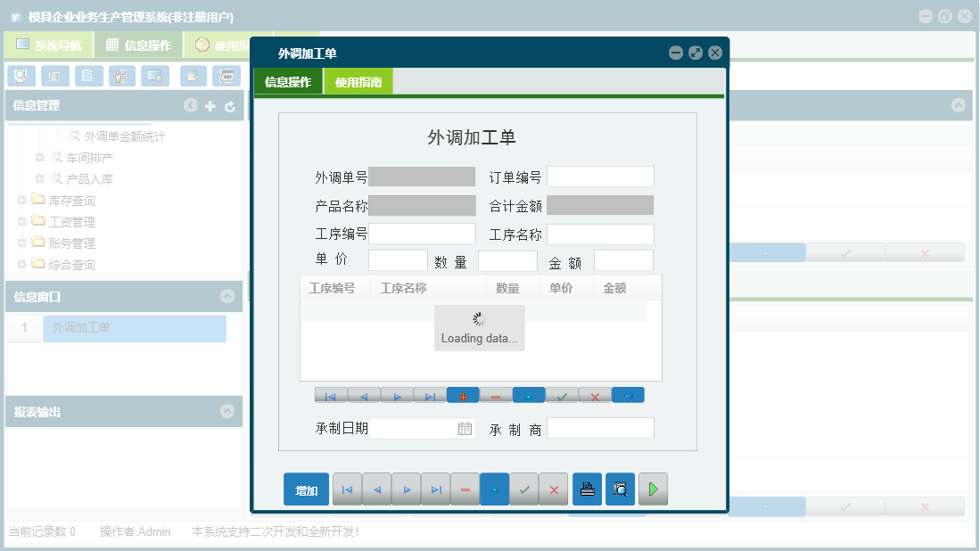The image size is (980, 551).
Task: Click the 数量 column header in grid
Action: 513,288
